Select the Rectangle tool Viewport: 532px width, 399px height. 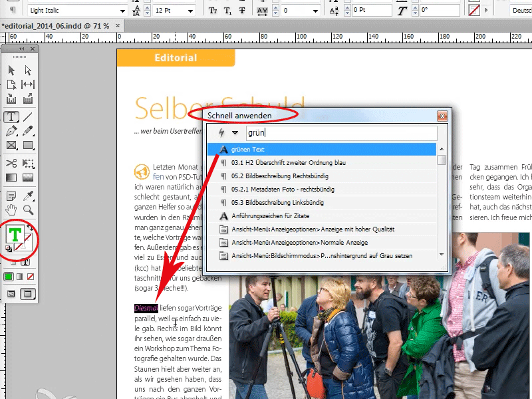coord(28,145)
